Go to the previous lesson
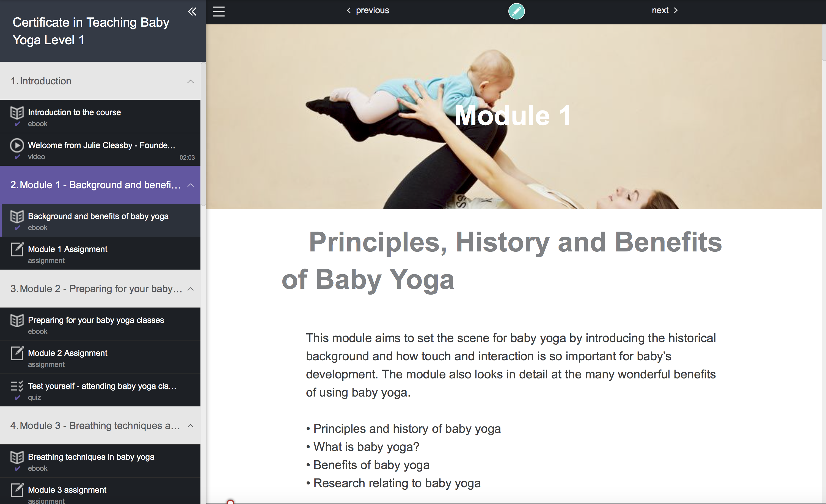The width and height of the screenshot is (826, 504). pyautogui.click(x=368, y=10)
